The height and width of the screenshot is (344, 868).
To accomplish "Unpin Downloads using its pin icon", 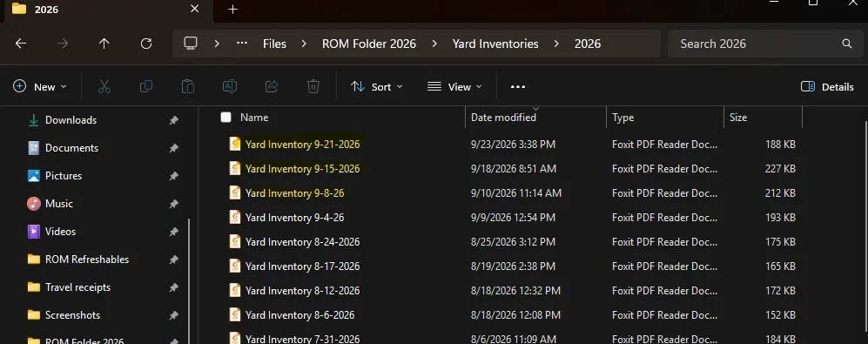I will point(174,120).
